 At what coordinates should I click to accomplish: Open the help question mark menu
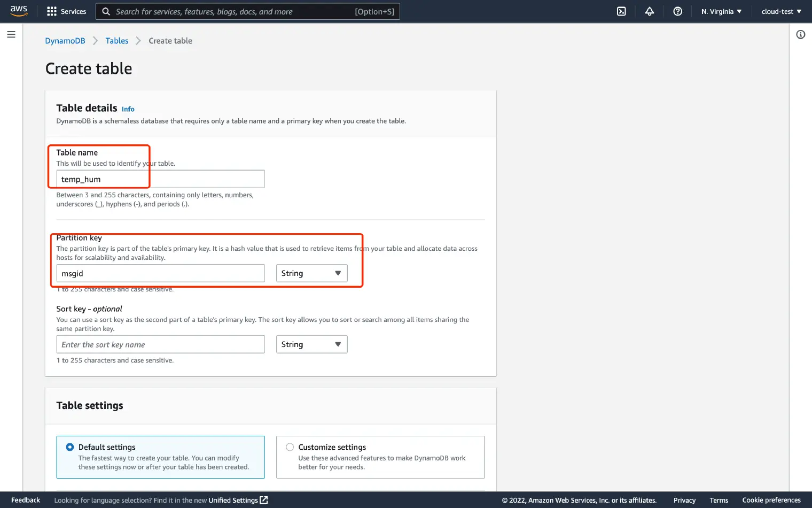677,11
